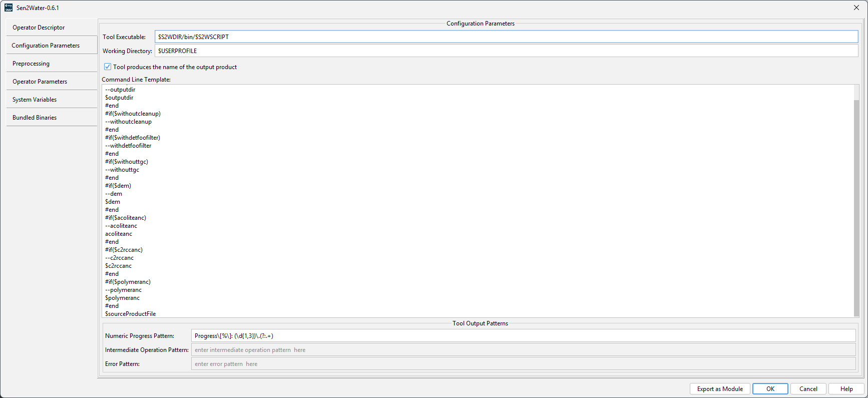Click the '--dem' template line
Viewport: 868px width, 398px height.
click(x=114, y=194)
